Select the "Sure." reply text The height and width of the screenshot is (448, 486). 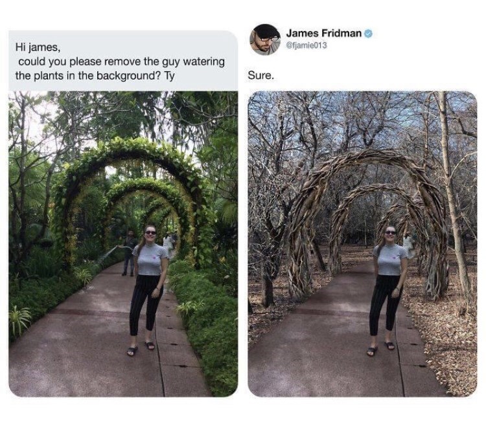(260, 76)
